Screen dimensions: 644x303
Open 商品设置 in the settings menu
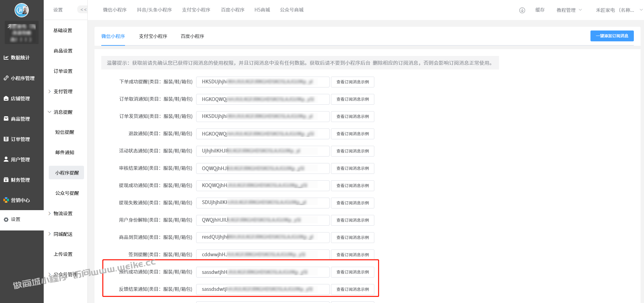coord(63,51)
